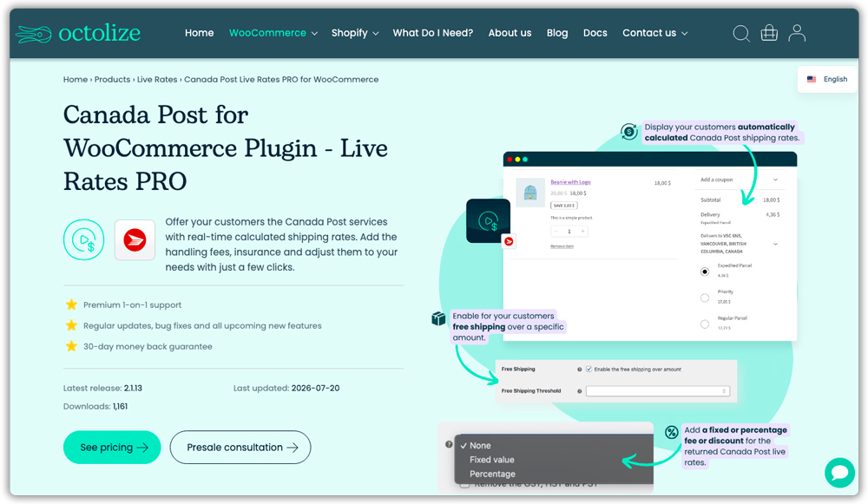
Task: Click the dollar refresh icon above illustration
Action: tap(628, 132)
